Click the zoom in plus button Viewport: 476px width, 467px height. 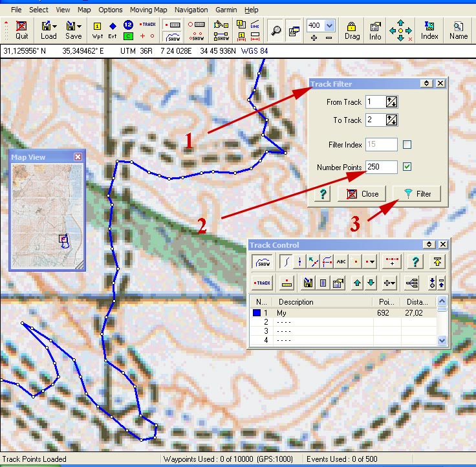(314, 38)
